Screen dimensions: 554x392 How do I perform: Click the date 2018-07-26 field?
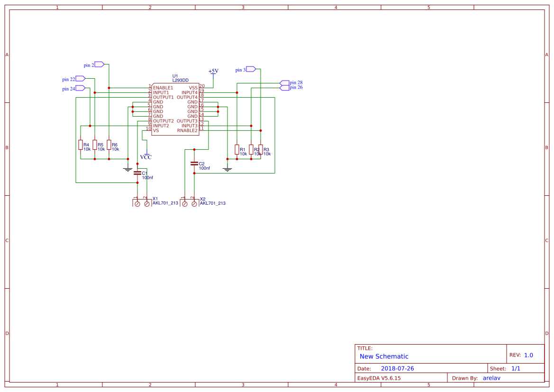coord(397,368)
